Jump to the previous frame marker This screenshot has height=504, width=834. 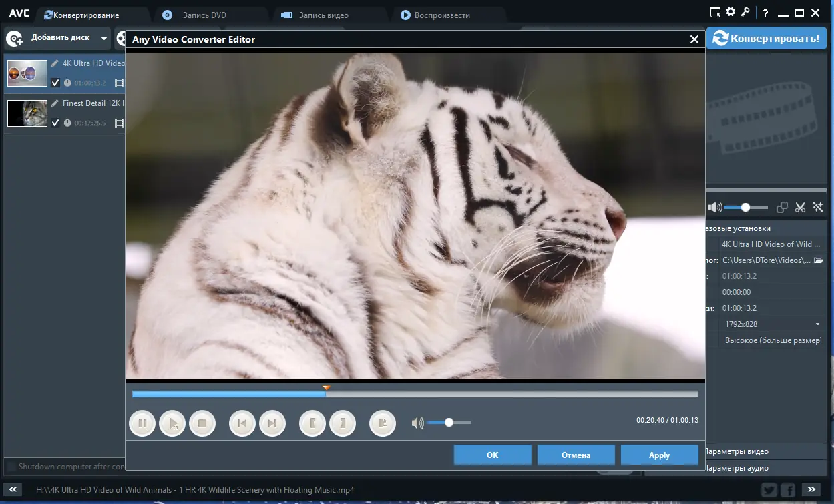[242, 423]
